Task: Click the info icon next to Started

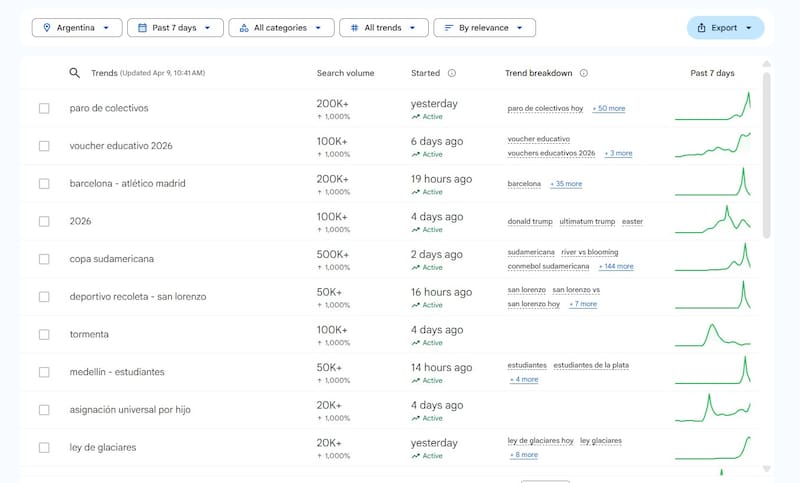Action: [x=452, y=73]
